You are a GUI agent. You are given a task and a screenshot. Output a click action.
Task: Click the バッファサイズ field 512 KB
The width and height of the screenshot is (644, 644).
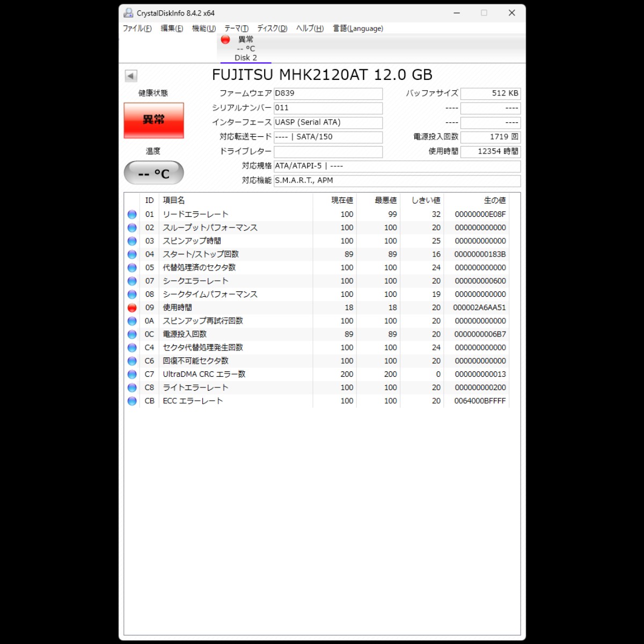(491, 93)
